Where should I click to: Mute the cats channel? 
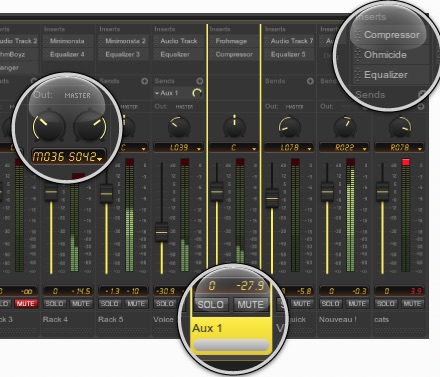pyautogui.click(x=413, y=304)
